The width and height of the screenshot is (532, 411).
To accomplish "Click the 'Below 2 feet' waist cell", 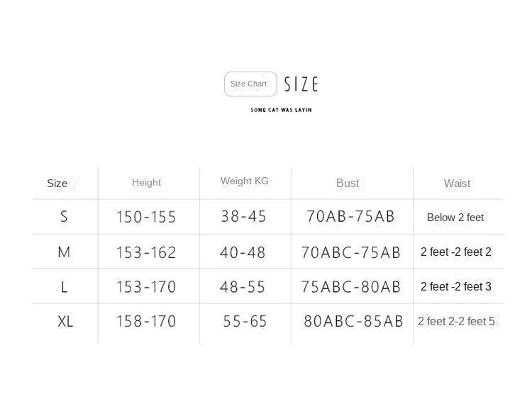I will click(x=455, y=218).
